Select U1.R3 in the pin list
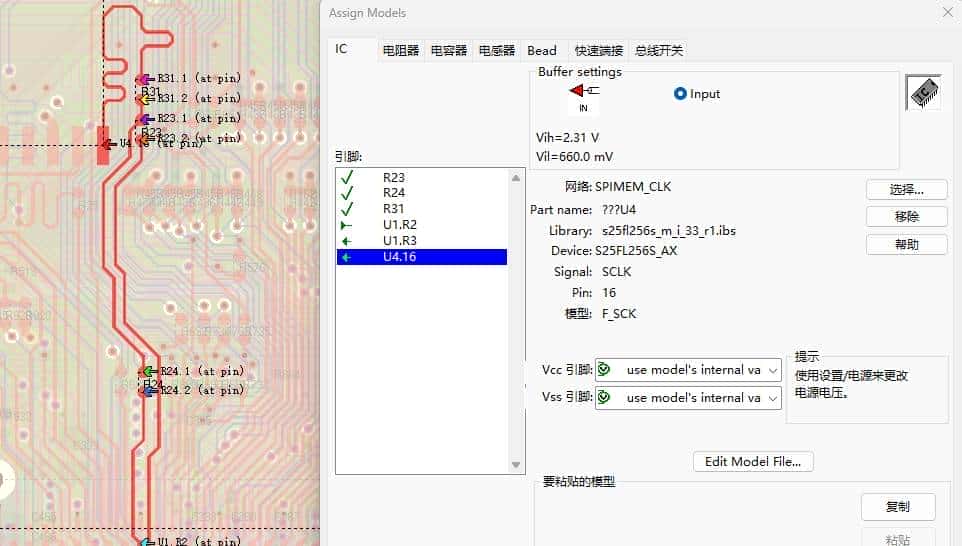 tap(399, 240)
